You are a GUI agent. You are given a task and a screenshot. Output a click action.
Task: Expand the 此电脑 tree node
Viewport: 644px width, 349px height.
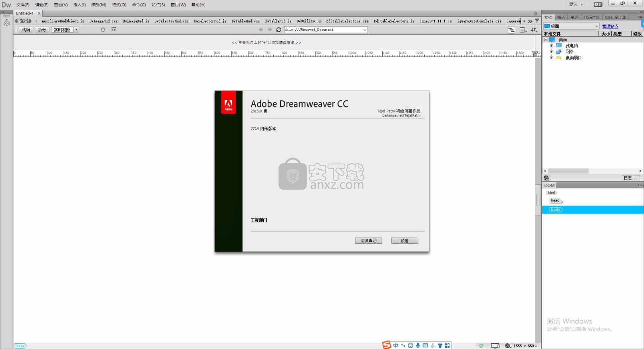(551, 46)
